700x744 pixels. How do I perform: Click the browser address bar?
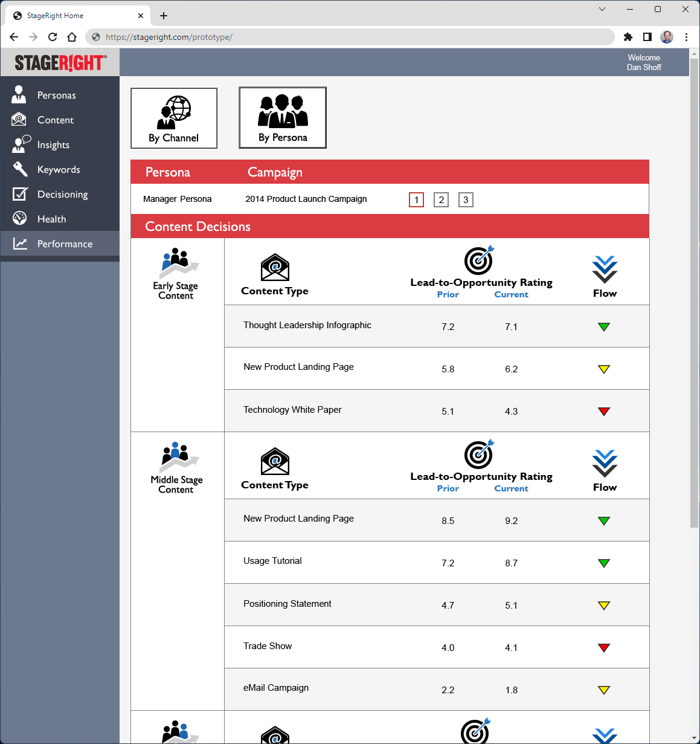pyautogui.click(x=350, y=37)
